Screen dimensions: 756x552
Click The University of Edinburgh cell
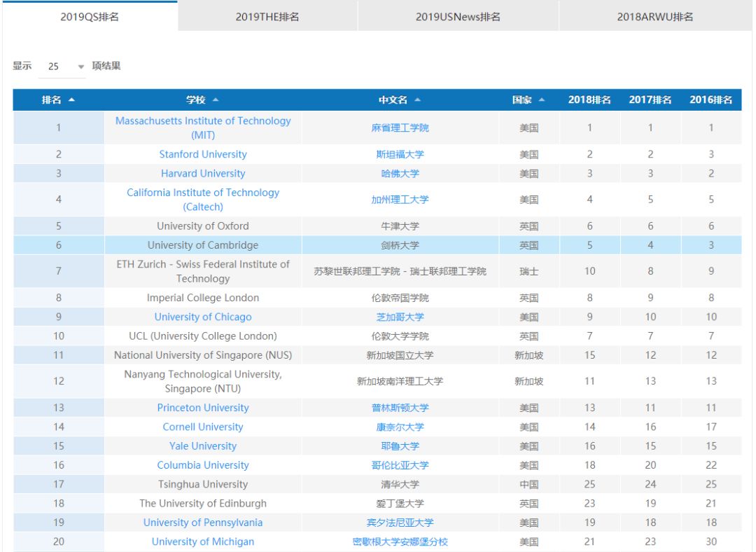203,503
